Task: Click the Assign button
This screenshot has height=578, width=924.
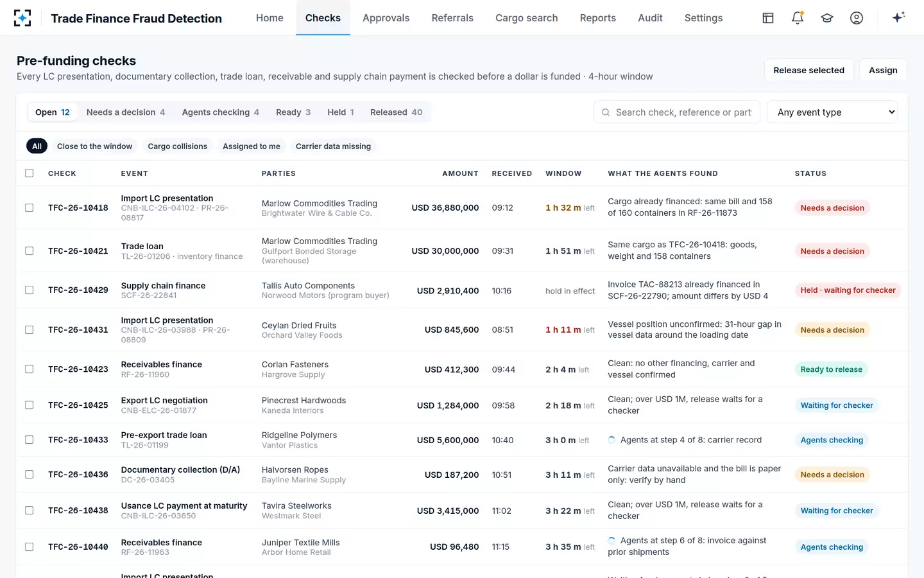Action: (x=883, y=70)
